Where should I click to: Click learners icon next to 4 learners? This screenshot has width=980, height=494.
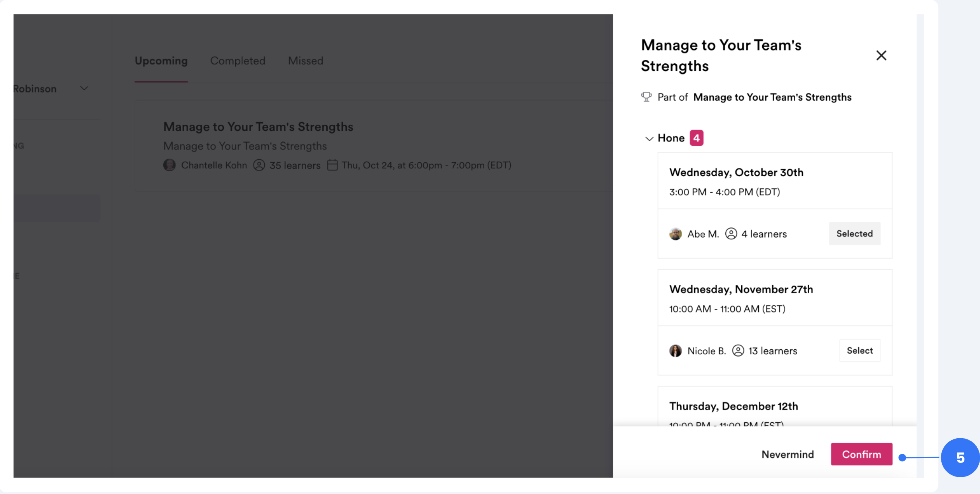click(x=731, y=233)
